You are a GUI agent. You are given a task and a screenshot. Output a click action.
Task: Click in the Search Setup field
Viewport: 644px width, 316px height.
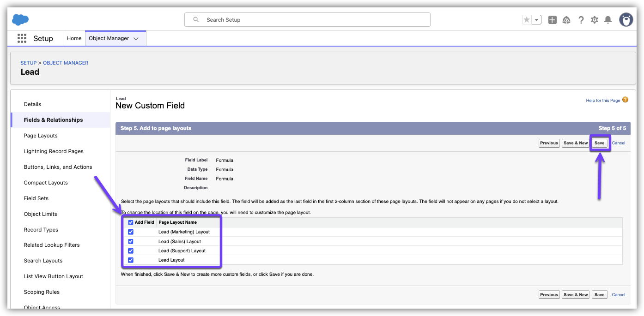pos(307,20)
